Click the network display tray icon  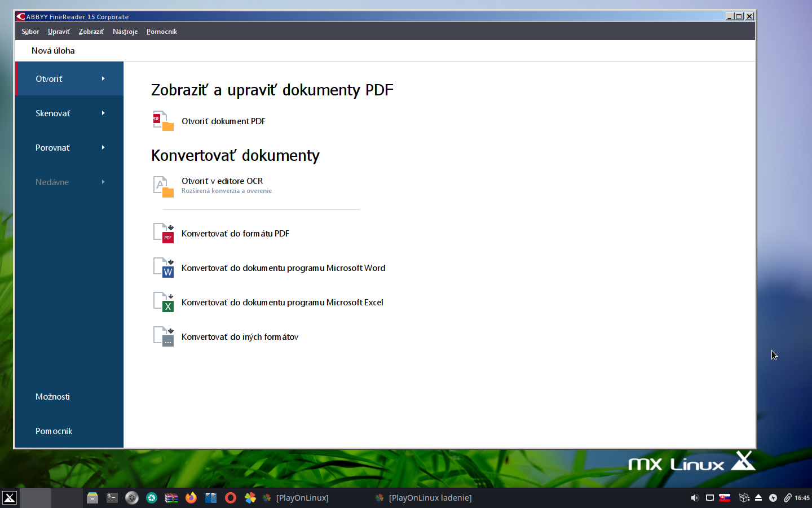click(x=710, y=498)
